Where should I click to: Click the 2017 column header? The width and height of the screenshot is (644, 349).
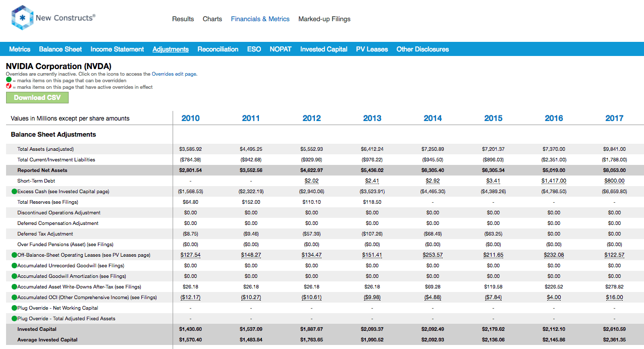pyautogui.click(x=614, y=119)
